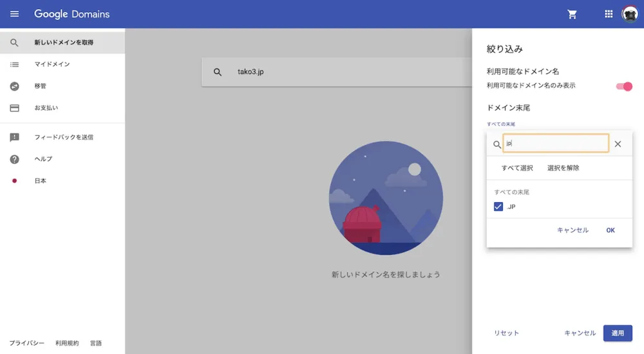
Task: Click キャンセル at the filter panel bottom
Action: click(x=580, y=333)
